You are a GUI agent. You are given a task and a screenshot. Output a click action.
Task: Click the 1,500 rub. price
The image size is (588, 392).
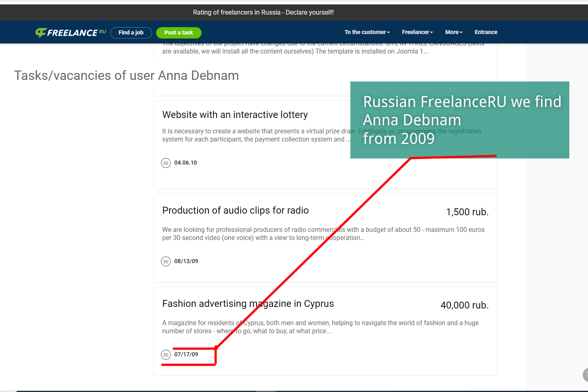point(467,212)
